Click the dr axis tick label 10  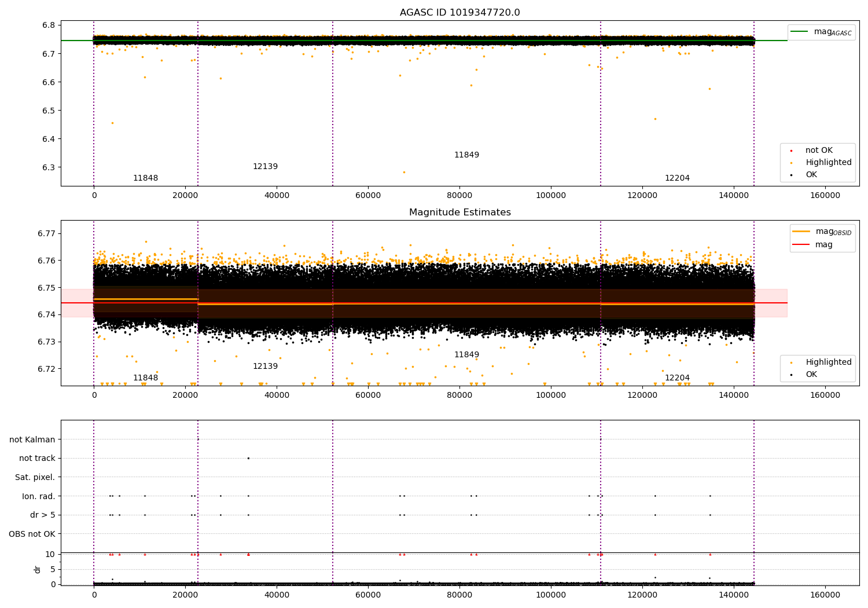[50, 555]
